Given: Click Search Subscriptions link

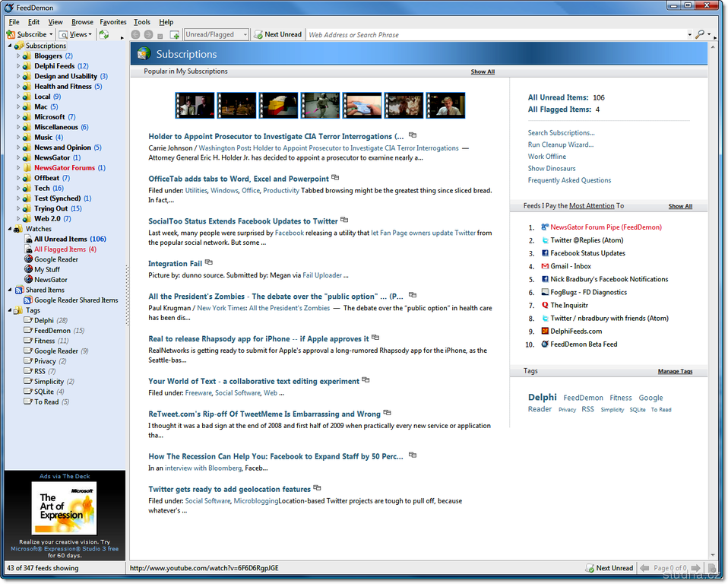Looking at the screenshot, I should tap(561, 133).
